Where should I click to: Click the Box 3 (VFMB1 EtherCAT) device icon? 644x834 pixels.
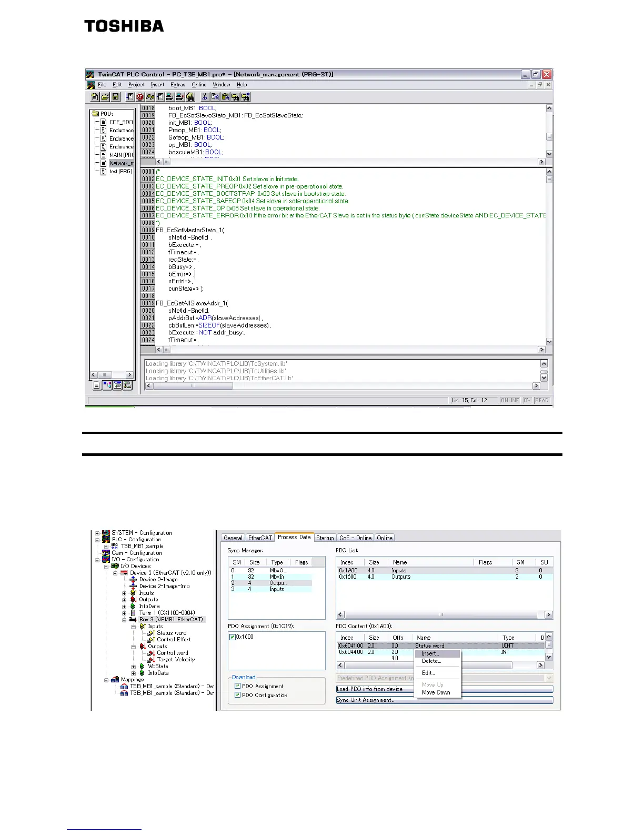point(134,620)
